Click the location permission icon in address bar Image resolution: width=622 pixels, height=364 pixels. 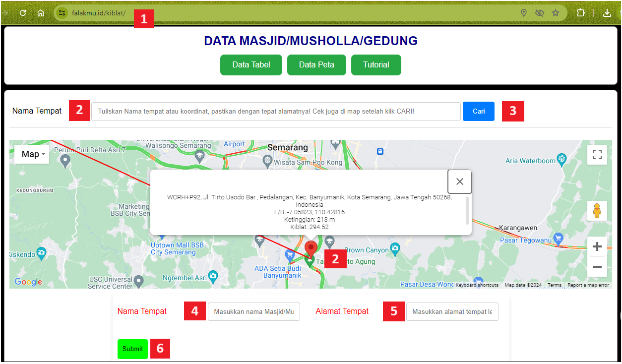[524, 13]
